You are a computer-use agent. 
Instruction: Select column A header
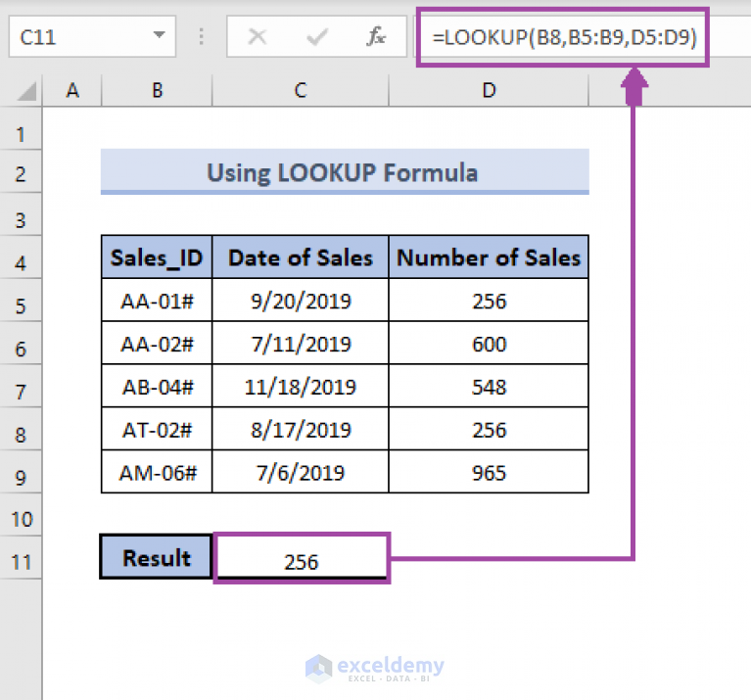point(72,91)
